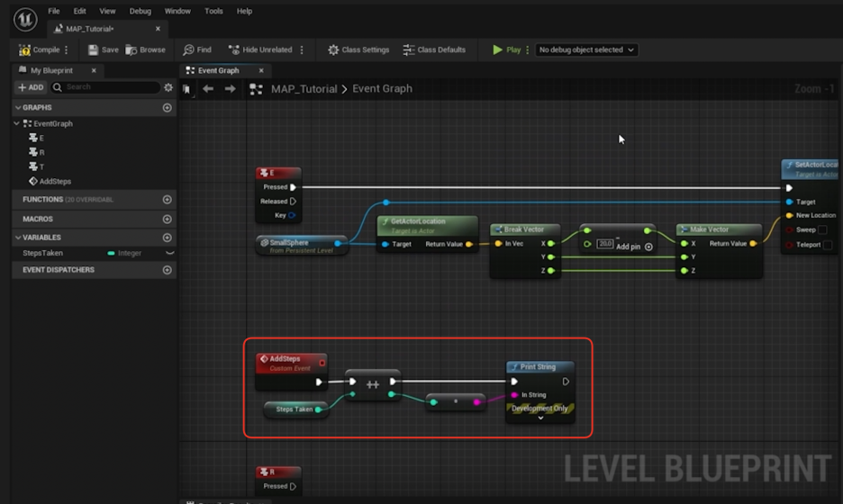
Task: Click the graph bookmark icon
Action: pyautogui.click(x=186, y=89)
